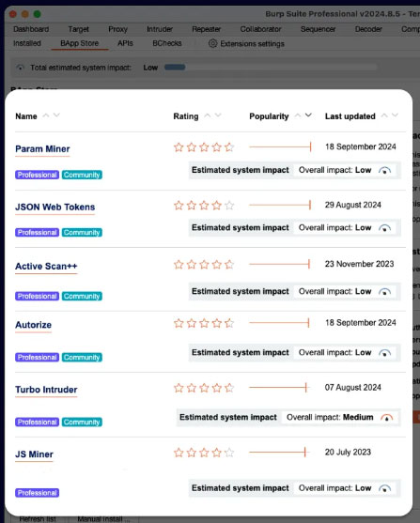Click the impact gauge icon for Autorize
420x523 pixels.
tap(384, 353)
